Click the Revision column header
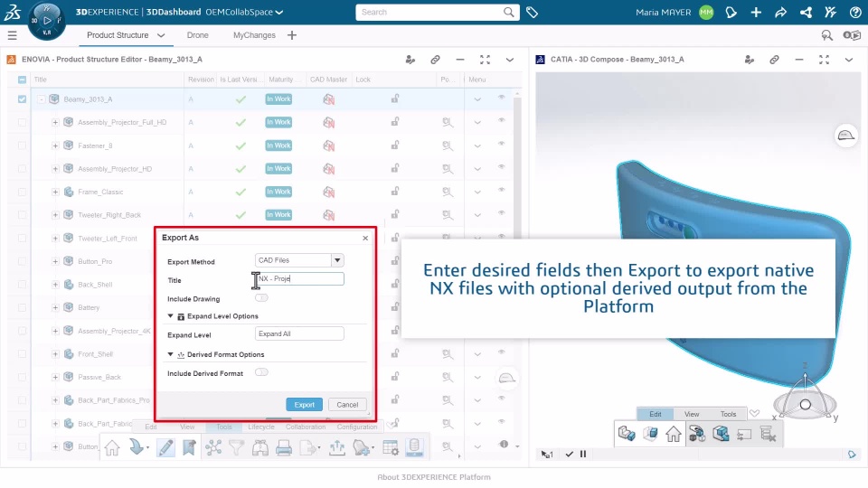868x488 pixels. 201,80
